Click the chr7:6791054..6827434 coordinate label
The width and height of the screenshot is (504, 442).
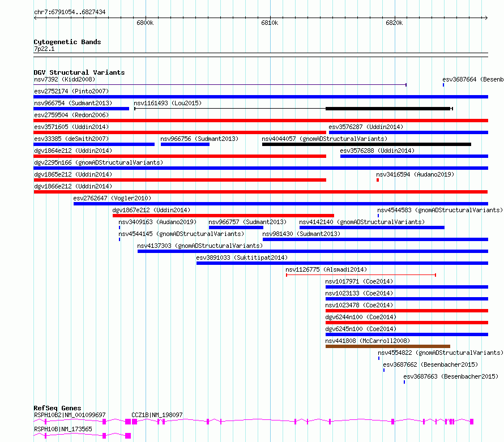pyautogui.click(x=70, y=12)
